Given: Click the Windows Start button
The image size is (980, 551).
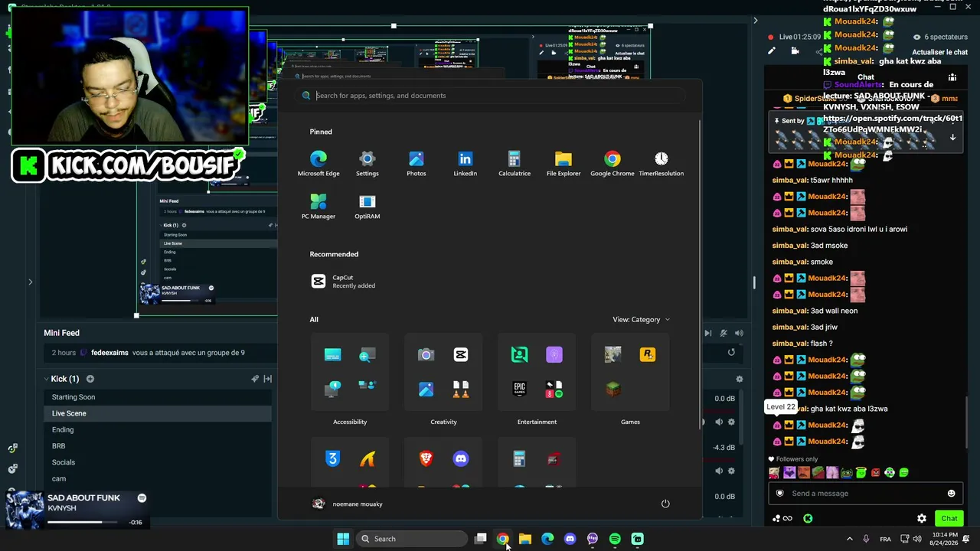Looking at the screenshot, I should click(343, 539).
